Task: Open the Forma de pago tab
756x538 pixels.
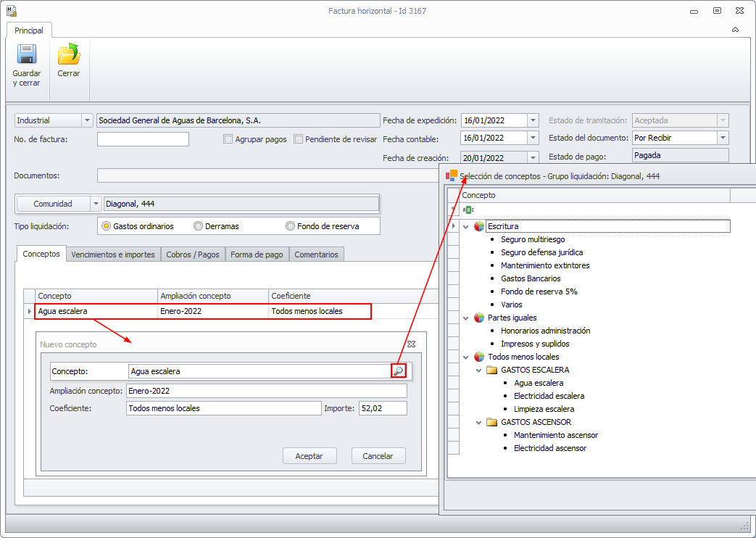Action: click(257, 254)
